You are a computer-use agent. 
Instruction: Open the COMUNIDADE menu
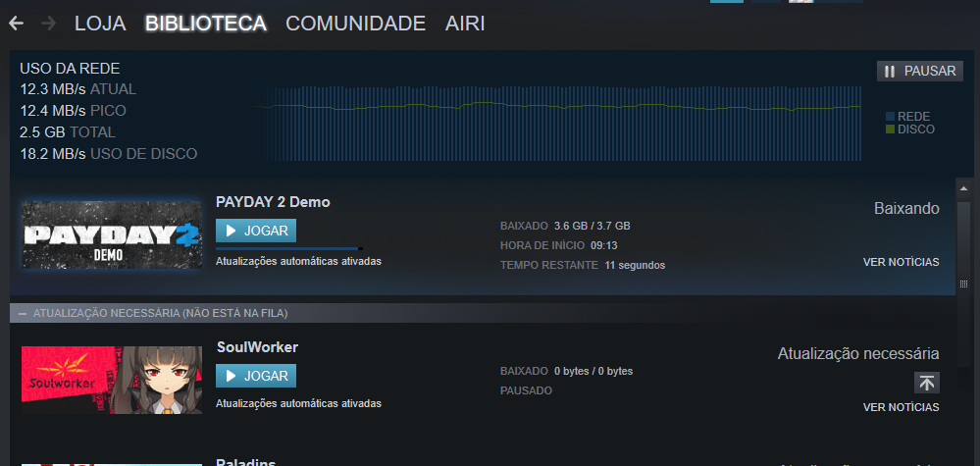coord(356,24)
